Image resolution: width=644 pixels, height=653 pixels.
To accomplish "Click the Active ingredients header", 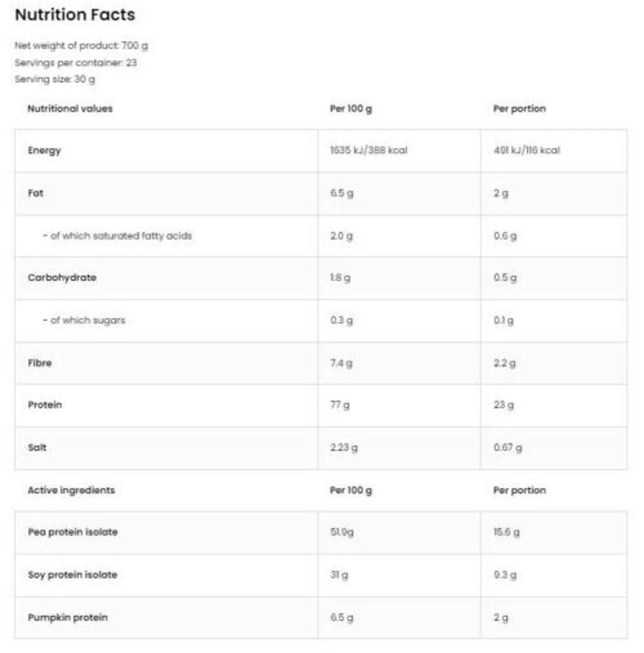I will coord(71,490).
